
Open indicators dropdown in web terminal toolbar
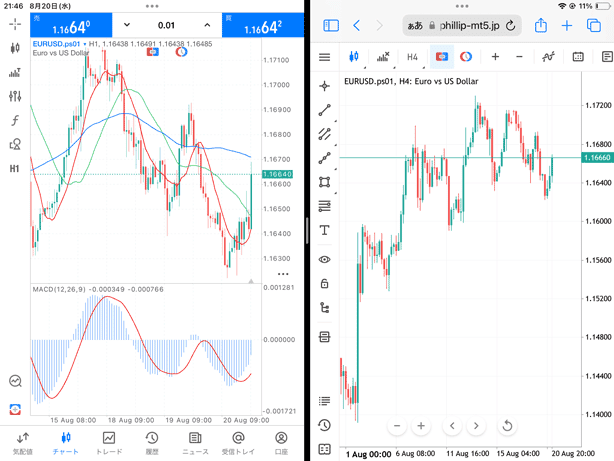coord(383,57)
